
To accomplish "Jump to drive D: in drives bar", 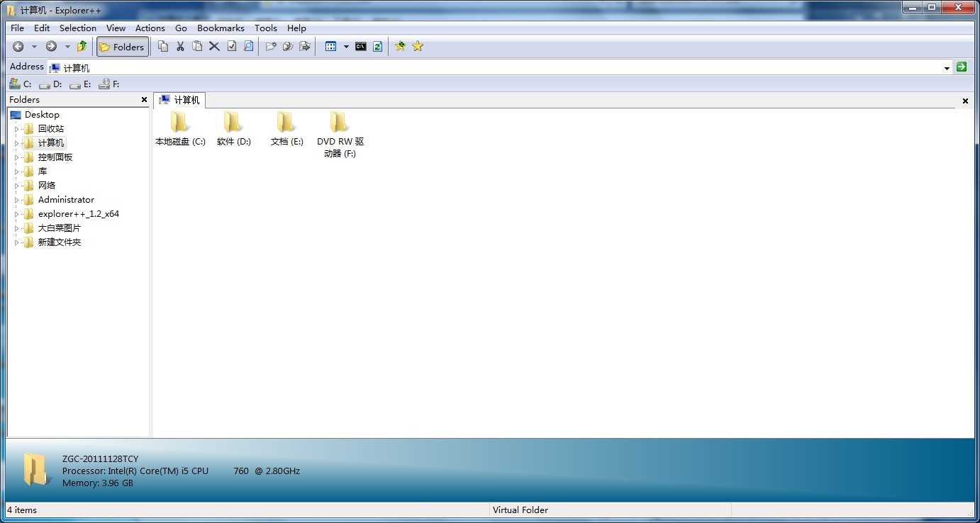I will 51,84.
